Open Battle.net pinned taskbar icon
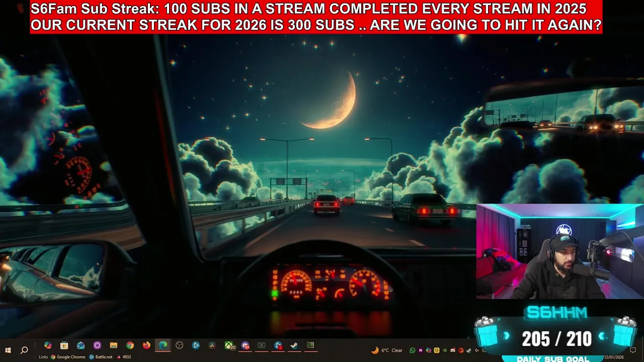This screenshot has width=644, height=362. point(196,345)
